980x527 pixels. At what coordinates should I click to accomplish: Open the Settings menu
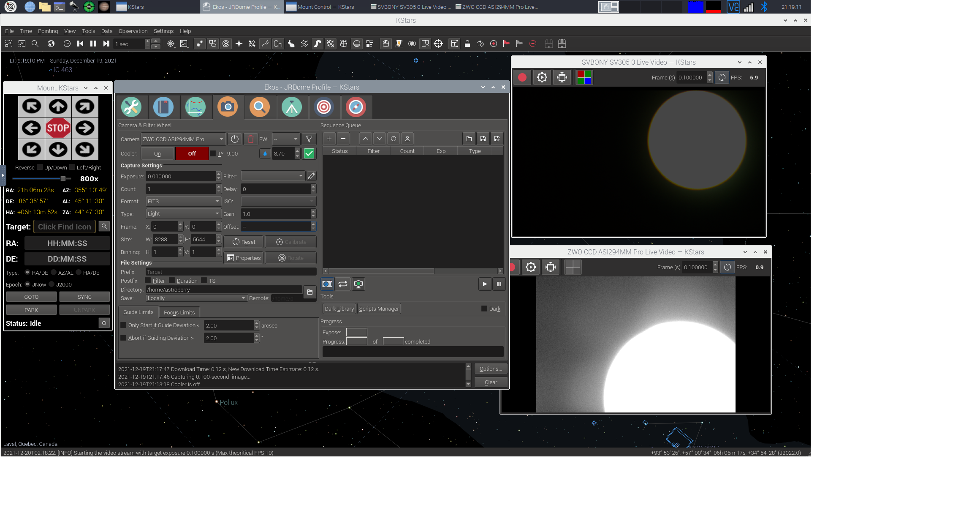(163, 31)
